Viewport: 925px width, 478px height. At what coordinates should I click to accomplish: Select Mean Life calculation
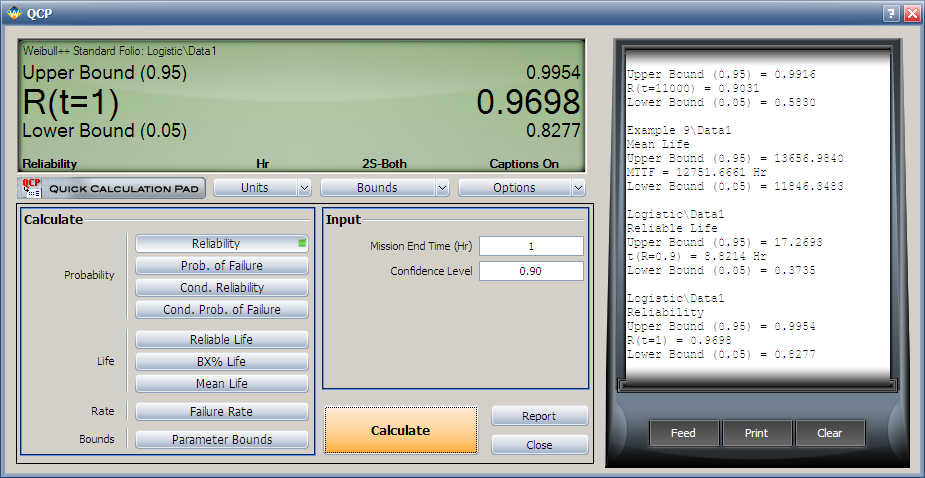222,384
